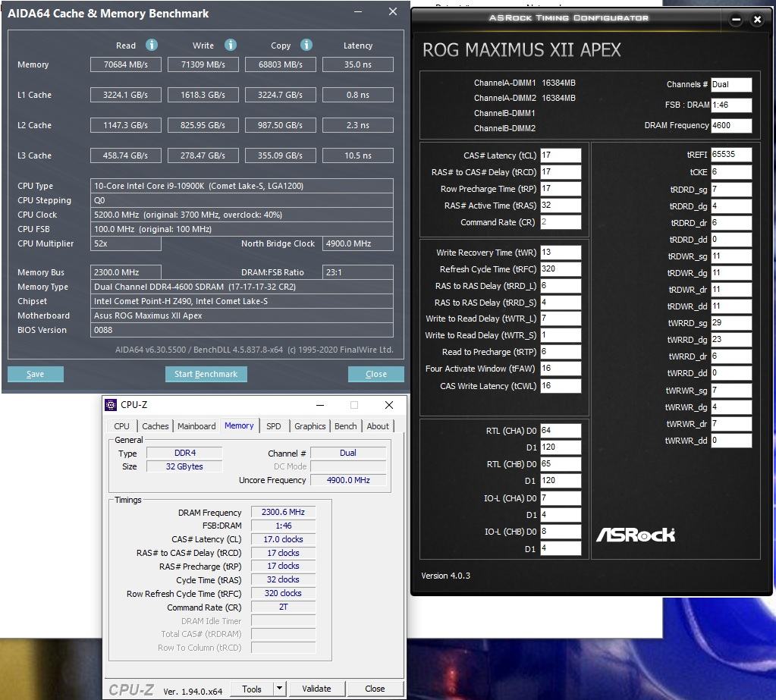The width and height of the screenshot is (776, 700).
Task: Click Memory Copy 68803 MB/s value
Action: tap(280, 64)
